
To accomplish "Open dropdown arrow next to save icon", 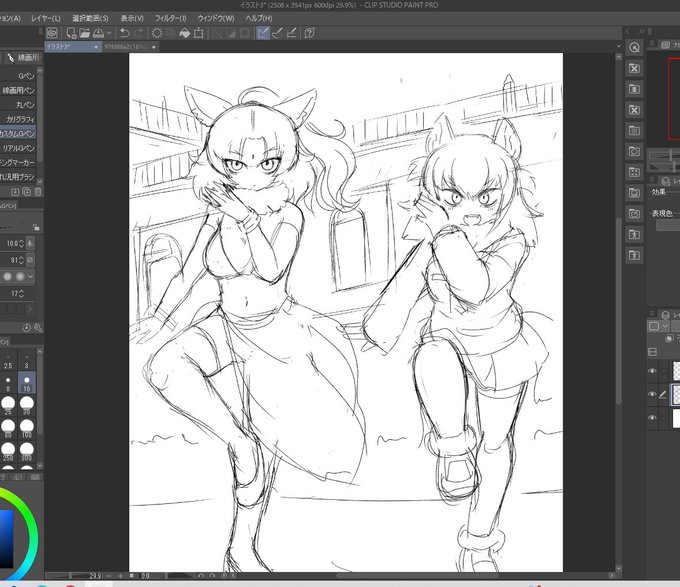I will (x=109, y=33).
